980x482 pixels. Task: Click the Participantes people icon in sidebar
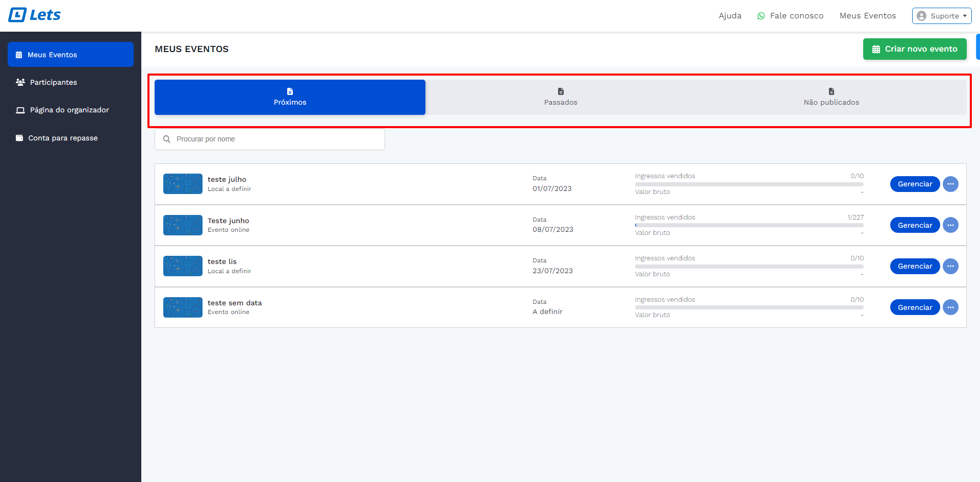pyautogui.click(x=20, y=82)
